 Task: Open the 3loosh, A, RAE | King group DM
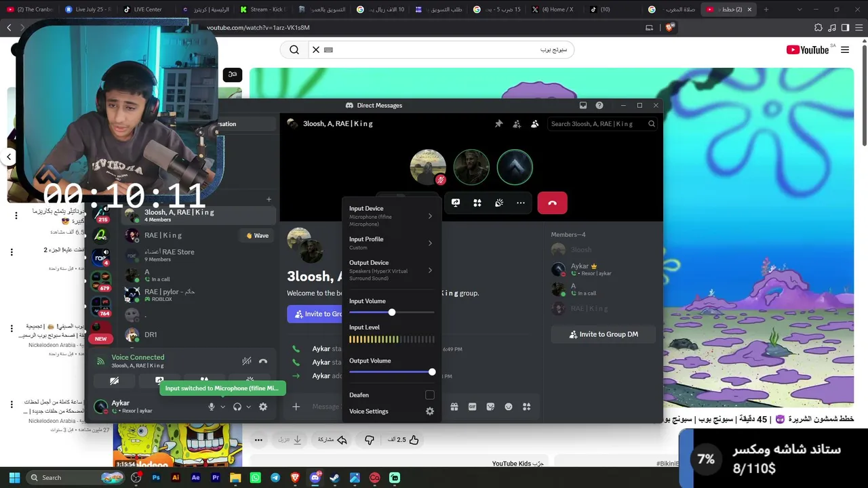(199, 216)
